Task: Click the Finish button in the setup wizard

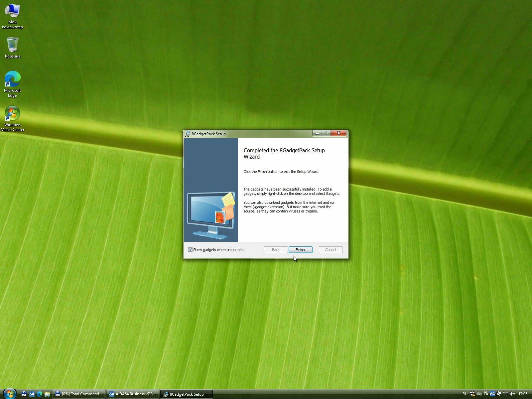Action: tap(300, 250)
